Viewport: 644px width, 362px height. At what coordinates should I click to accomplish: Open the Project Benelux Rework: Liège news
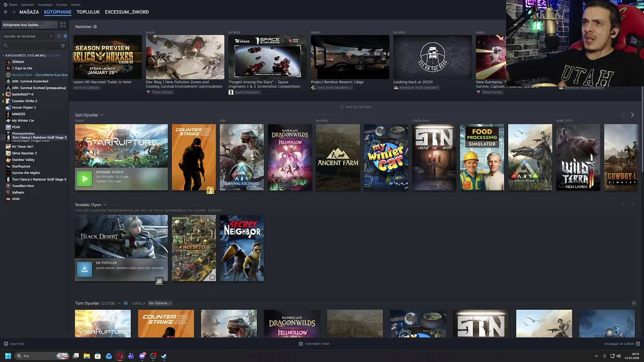click(x=350, y=57)
